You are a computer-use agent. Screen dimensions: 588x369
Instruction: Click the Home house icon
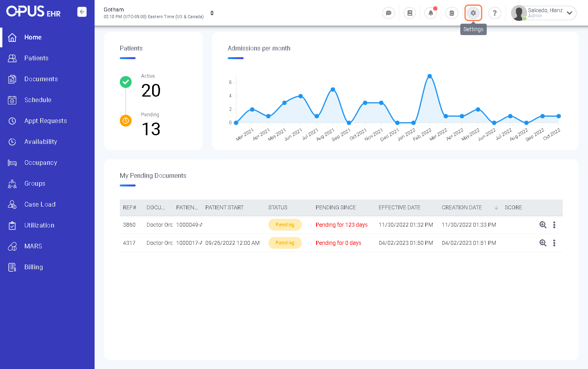(12, 37)
